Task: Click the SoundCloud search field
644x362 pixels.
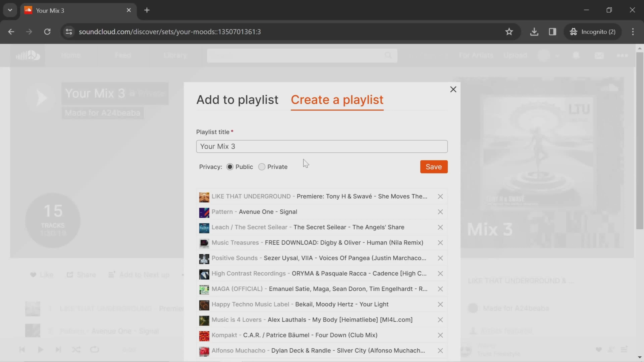Action: coord(302,55)
